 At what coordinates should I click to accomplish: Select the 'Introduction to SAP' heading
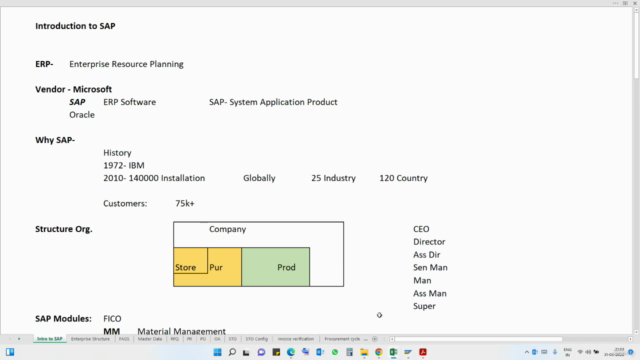[75, 26]
